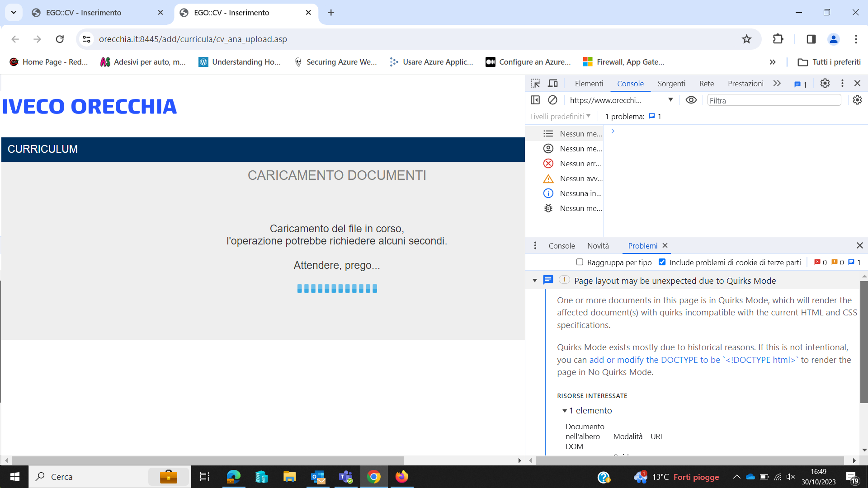868x488 pixels.
Task: Bookmark the page with the star button
Action: pos(746,39)
